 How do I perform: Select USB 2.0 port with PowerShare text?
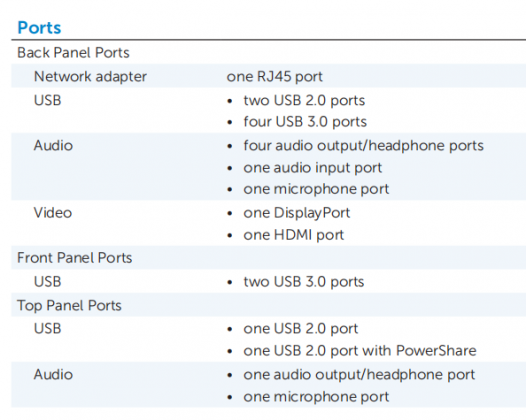pos(375,351)
